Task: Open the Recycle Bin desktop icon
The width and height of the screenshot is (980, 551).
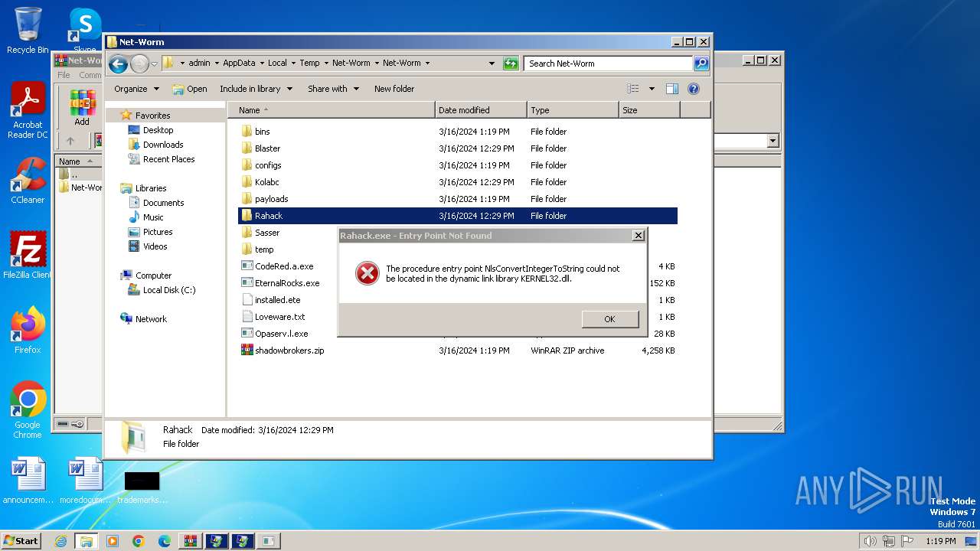Action: 28,31
